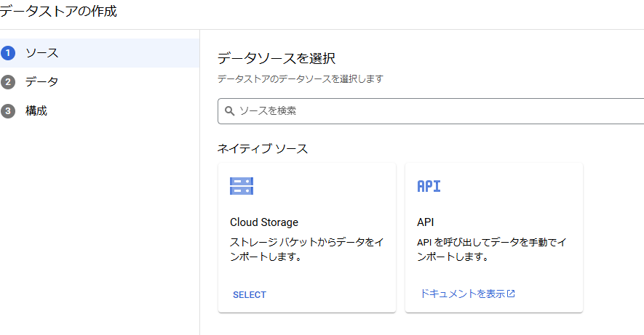Click the ネイティブ ソース section label
The image size is (644, 335).
tap(263, 148)
